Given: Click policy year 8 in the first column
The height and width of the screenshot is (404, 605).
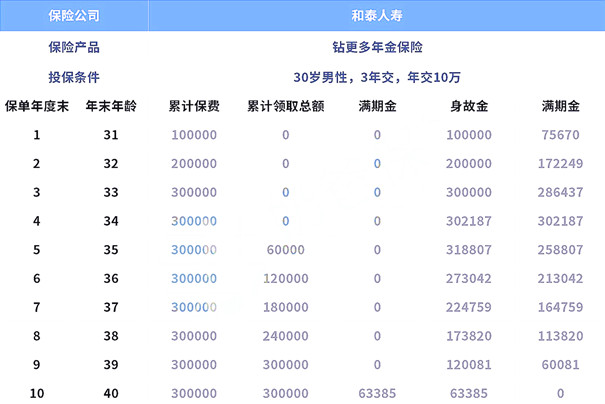Looking at the screenshot, I should [x=37, y=336].
